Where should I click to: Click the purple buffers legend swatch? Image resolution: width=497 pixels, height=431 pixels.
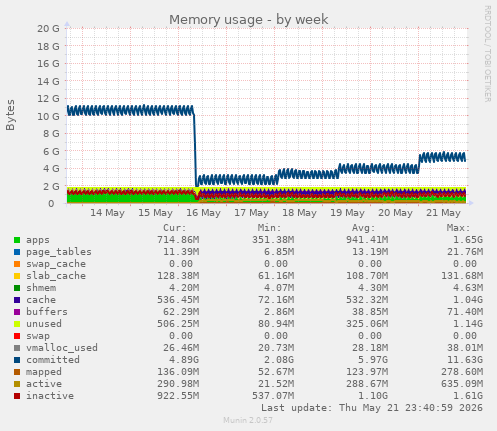[17, 312]
